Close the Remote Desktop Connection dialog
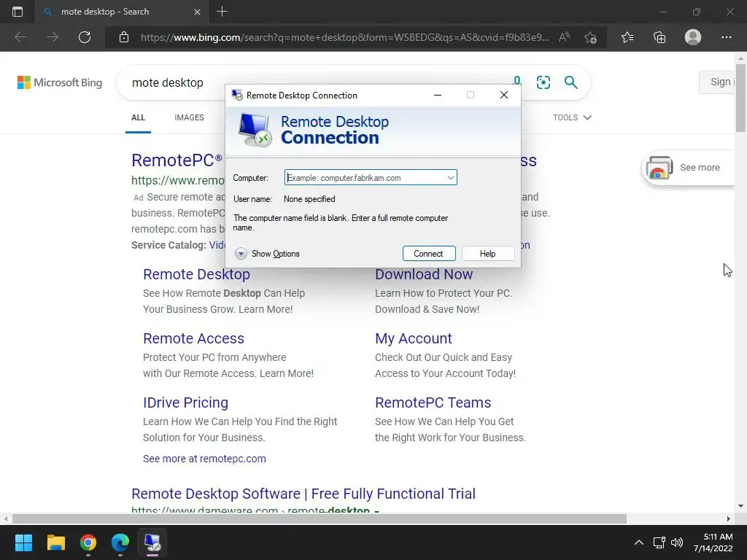This screenshot has width=747, height=560. point(503,95)
